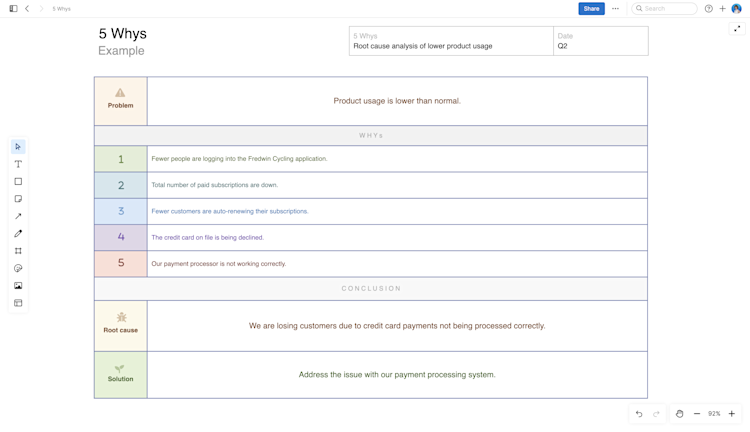
Task: Click the Share button
Action: coord(591,9)
